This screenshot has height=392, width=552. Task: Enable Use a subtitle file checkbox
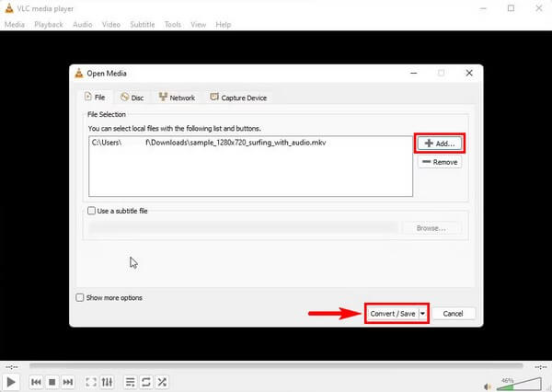pos(91,211)
